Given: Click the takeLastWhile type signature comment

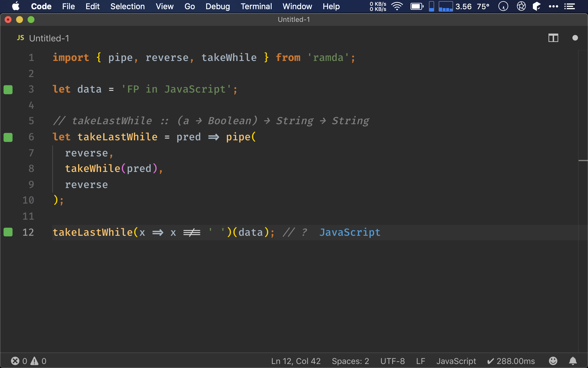Looking at the screenshot, I should point(211,121).
